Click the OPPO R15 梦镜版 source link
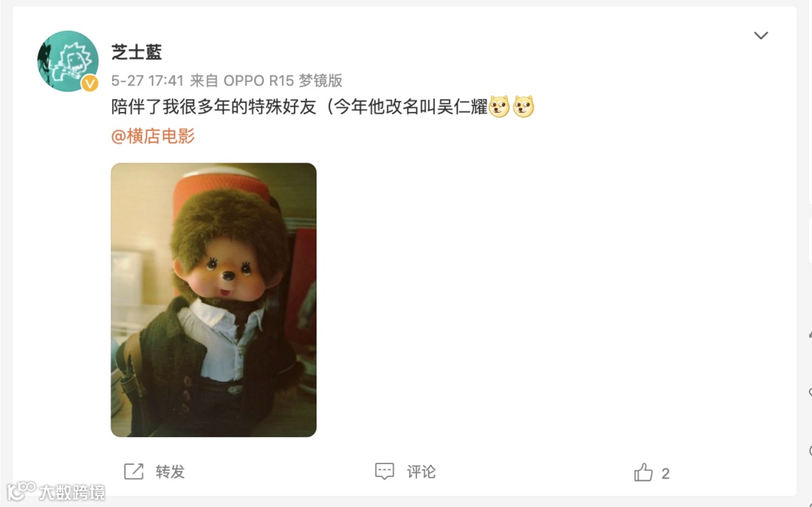The width and height of the screenshot is (812, 507). pos(283,80)
